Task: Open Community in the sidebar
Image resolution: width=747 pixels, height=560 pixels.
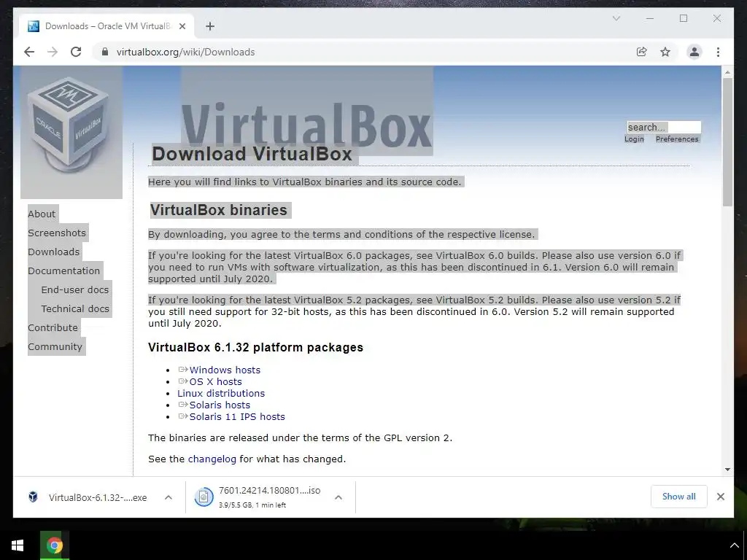Action: pyautogui.click(x=55, y=347)
